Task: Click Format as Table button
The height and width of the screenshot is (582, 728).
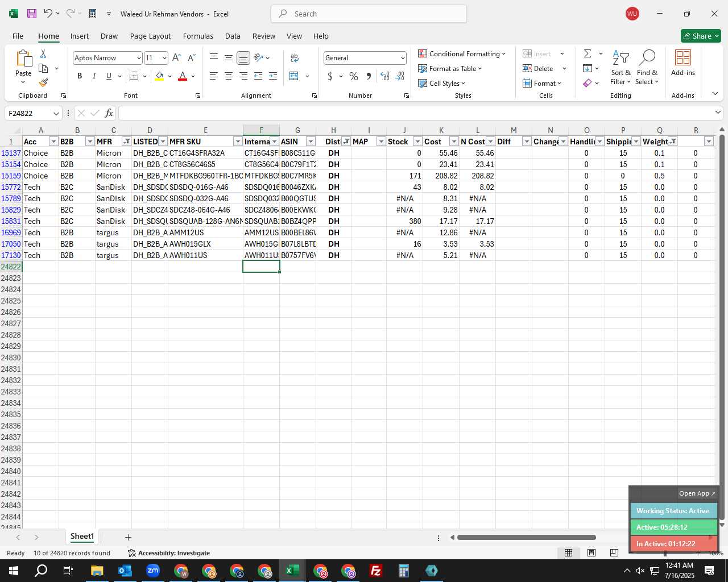Action: click(450, 68)
